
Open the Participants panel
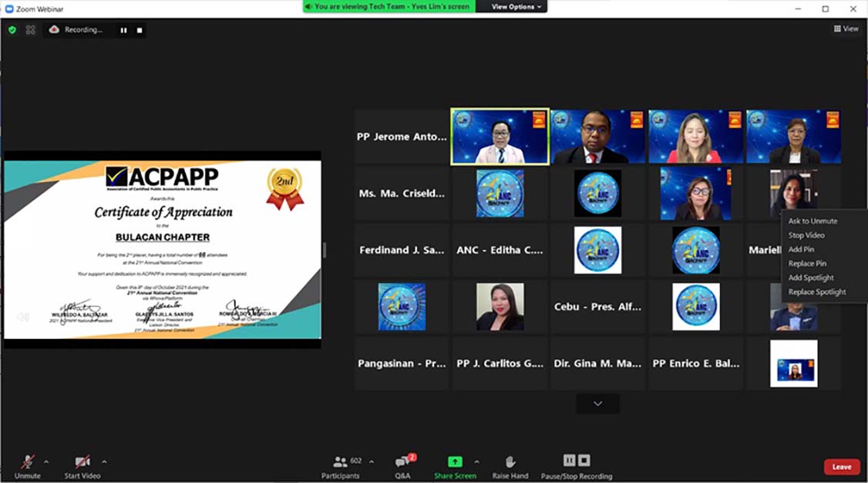click(341, 467)
